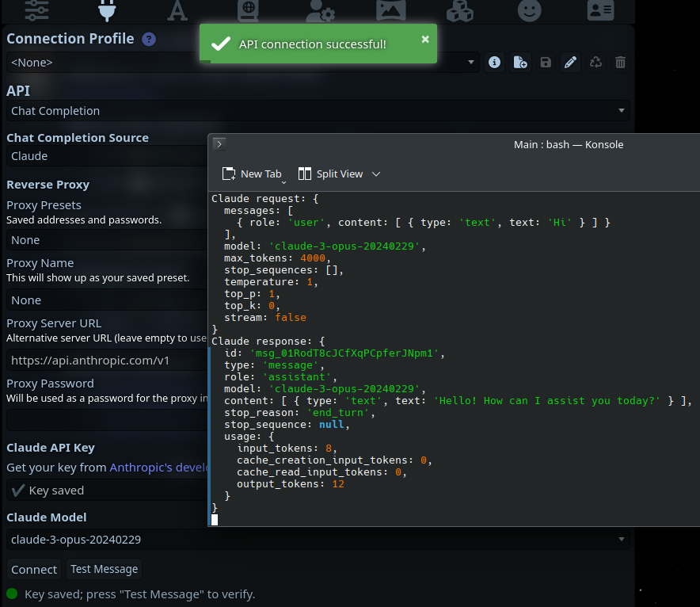Viewport: 700px width, 607px height.
Task: Open the Backgrounds image icon
Action: pyautogui.click(x=390, y=10)
